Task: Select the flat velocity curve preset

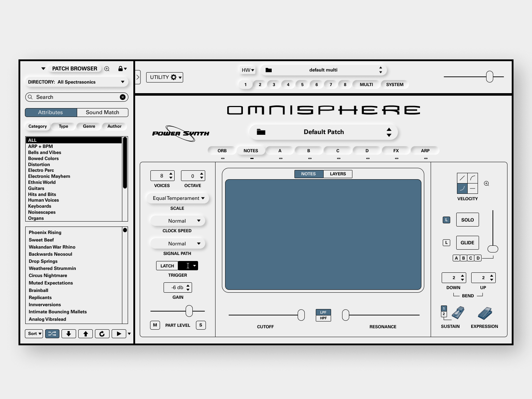Action: [x=473, y=188]
